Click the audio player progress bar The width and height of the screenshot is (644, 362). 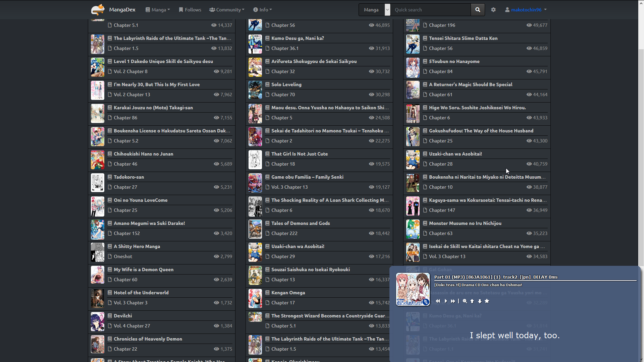point(535,280)
